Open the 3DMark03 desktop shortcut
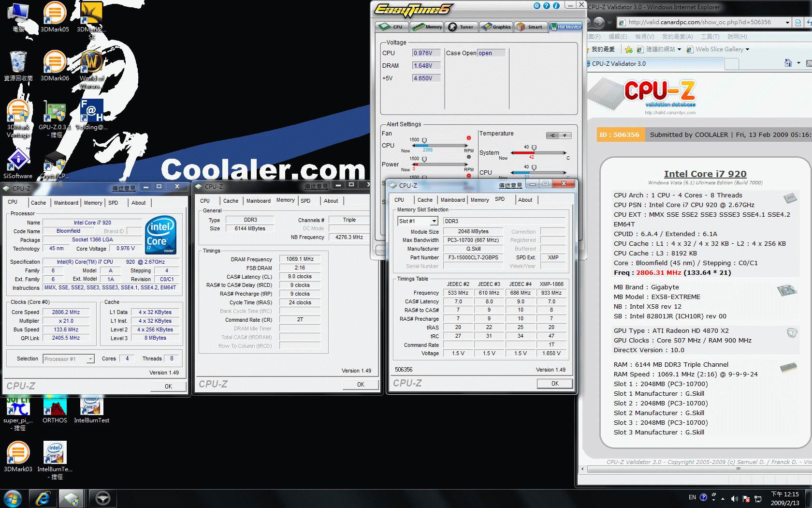The image size is (812, 508). [x=18, y=456]
